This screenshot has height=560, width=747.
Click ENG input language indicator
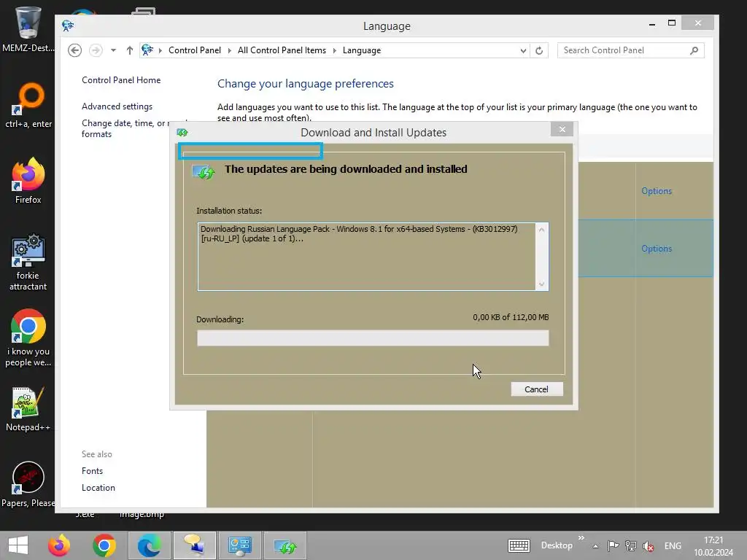pos(673,545)
